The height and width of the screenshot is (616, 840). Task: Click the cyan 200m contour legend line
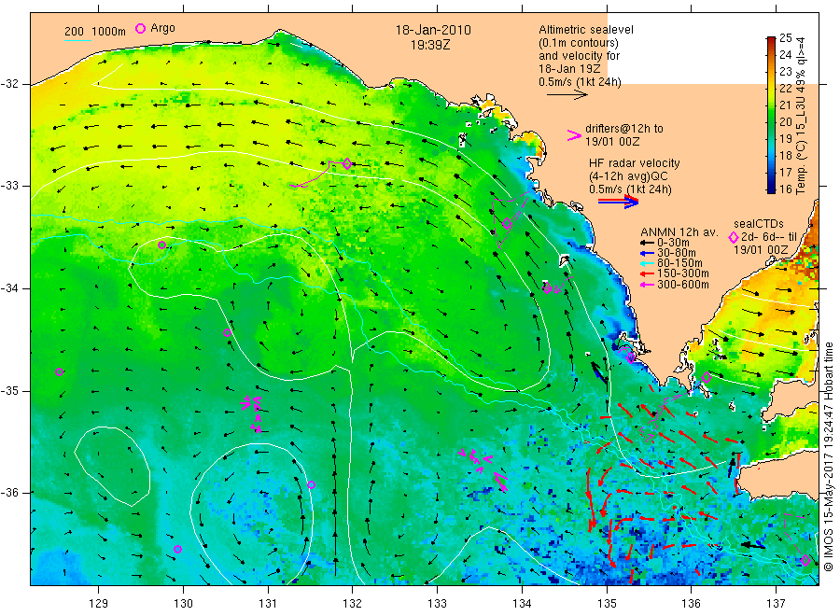[77, 39]
